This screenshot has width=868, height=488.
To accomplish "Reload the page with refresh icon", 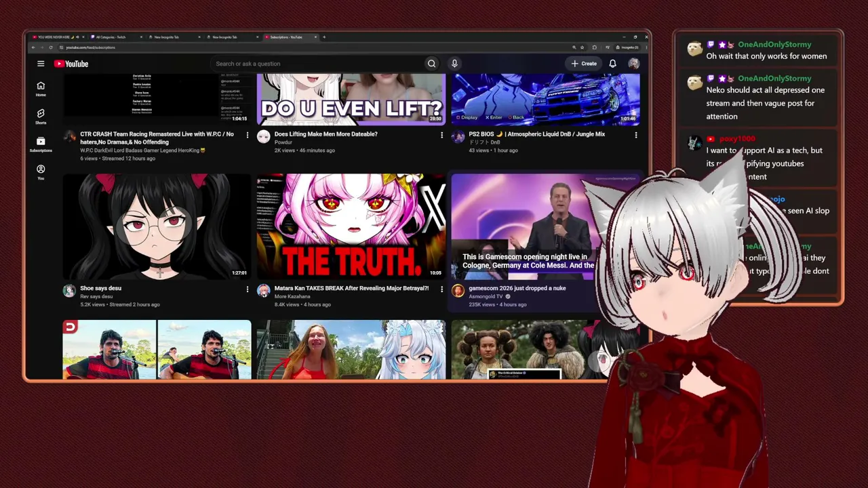I will tap(50, 47).
